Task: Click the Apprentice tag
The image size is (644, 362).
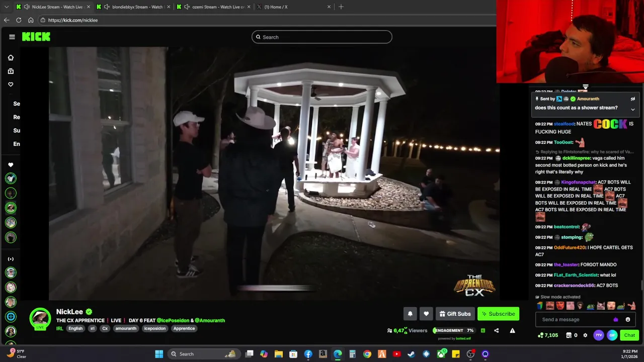Action: point(184,328)
